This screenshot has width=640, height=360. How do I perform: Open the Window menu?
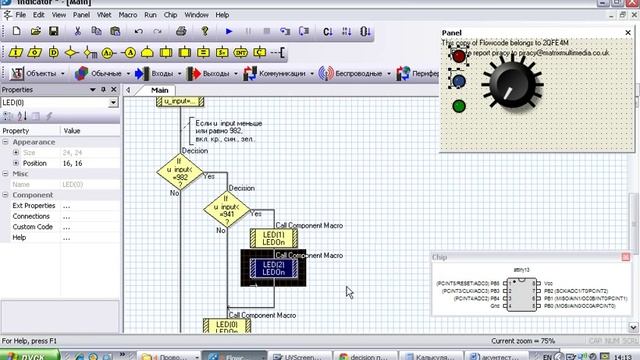point(196,15)
